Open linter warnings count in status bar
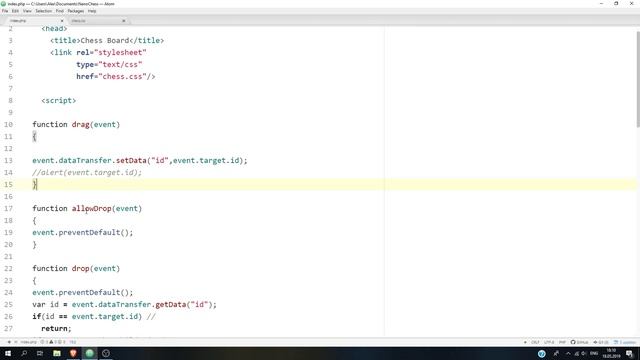The image size is (640, 360). (52, 342)
